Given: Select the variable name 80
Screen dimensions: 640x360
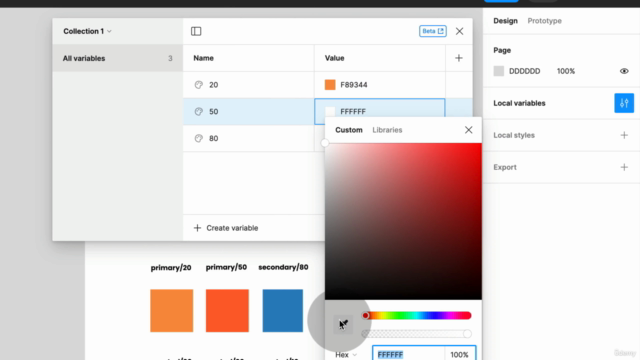Looking at the screenshot, I should (x=213, y=138).
